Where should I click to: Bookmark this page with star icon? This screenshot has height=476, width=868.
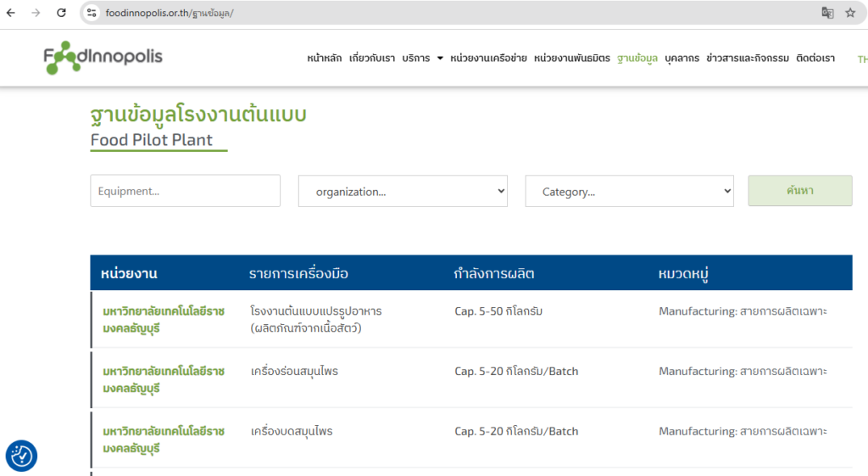click(x=850, y=13)
